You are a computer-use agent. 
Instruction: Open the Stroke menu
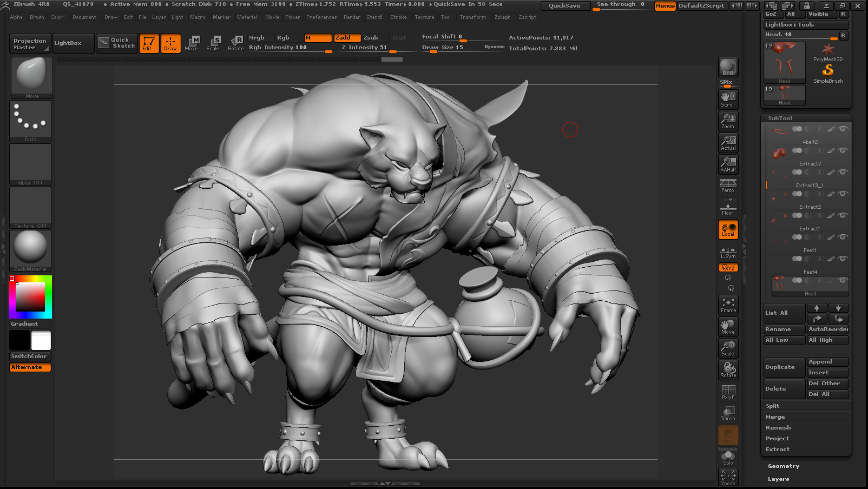pos(398,17)
